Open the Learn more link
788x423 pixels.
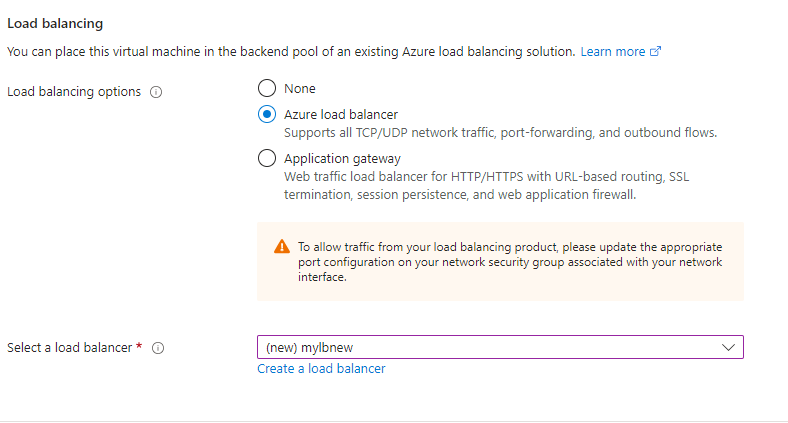tap(612, 51)
